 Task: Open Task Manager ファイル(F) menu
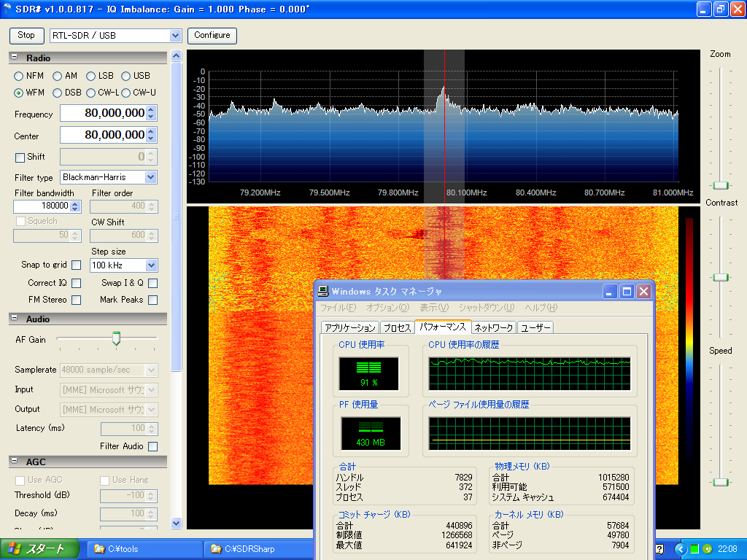point(338,308)
